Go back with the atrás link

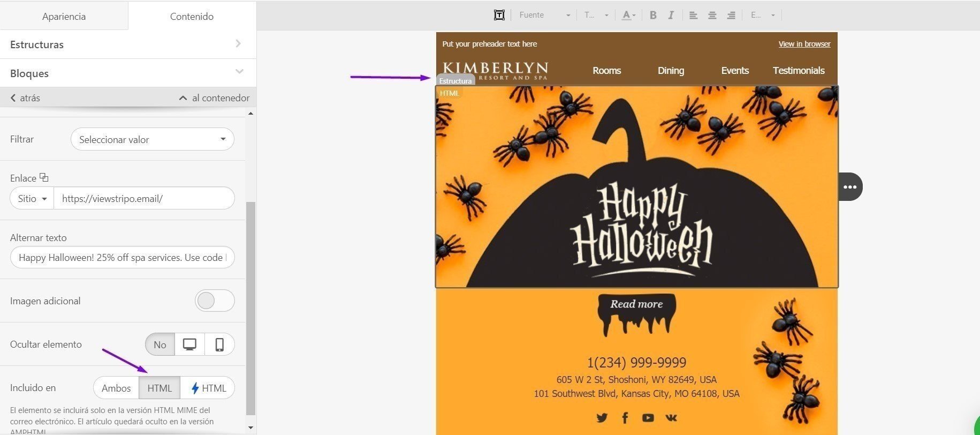25,97
